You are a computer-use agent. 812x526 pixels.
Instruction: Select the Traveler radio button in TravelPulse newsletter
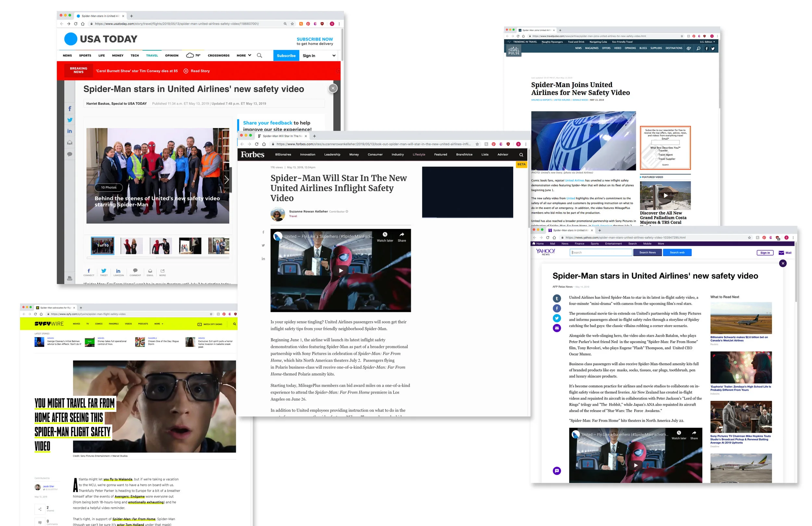tap(656, 151)
